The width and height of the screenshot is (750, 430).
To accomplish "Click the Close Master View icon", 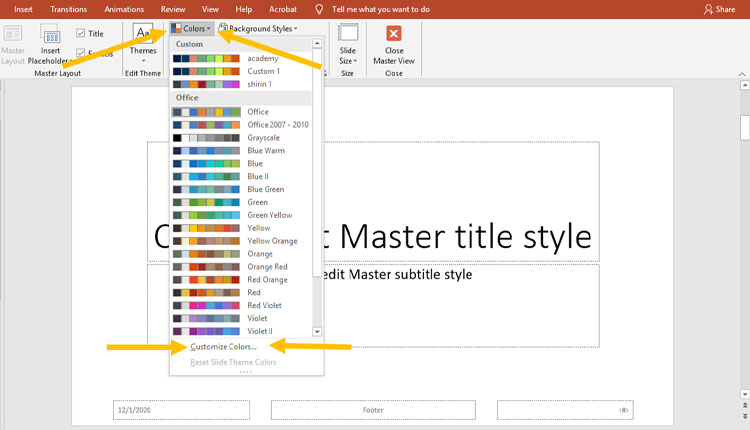I will tap(394, 32).
